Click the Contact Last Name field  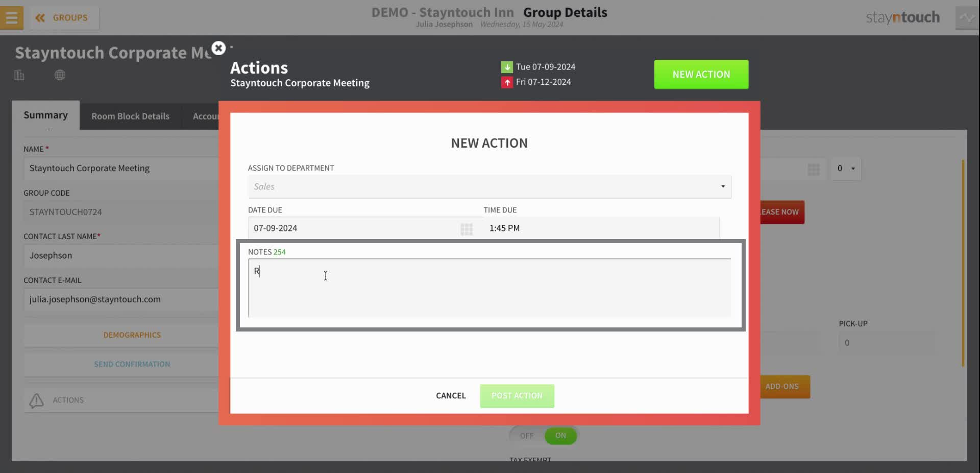(121, 255)
